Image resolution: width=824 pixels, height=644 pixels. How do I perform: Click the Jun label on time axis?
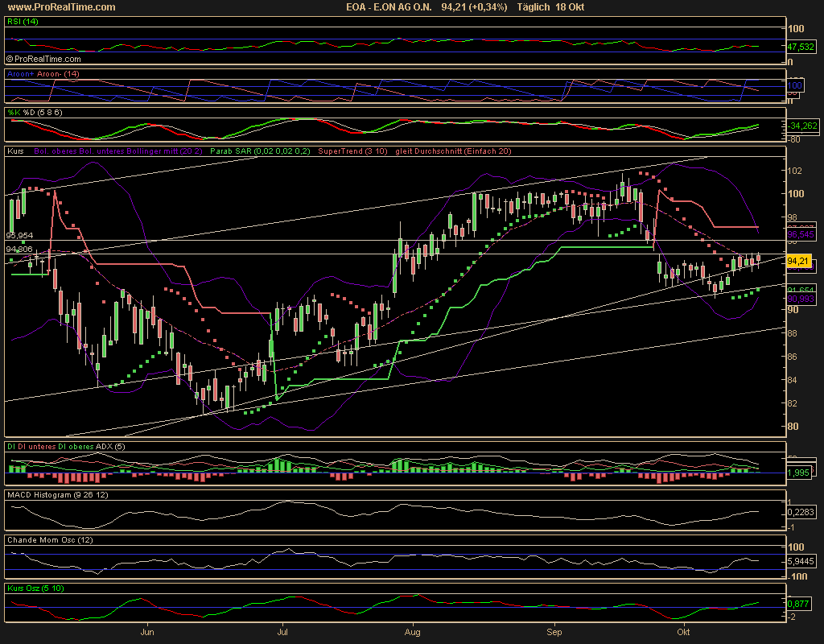point(147,632)
